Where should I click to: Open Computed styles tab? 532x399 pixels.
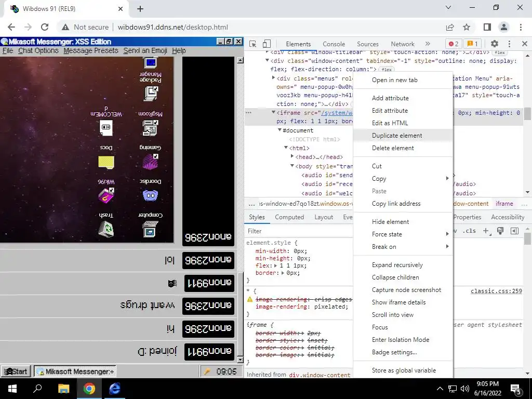click(x=289, y=217)
